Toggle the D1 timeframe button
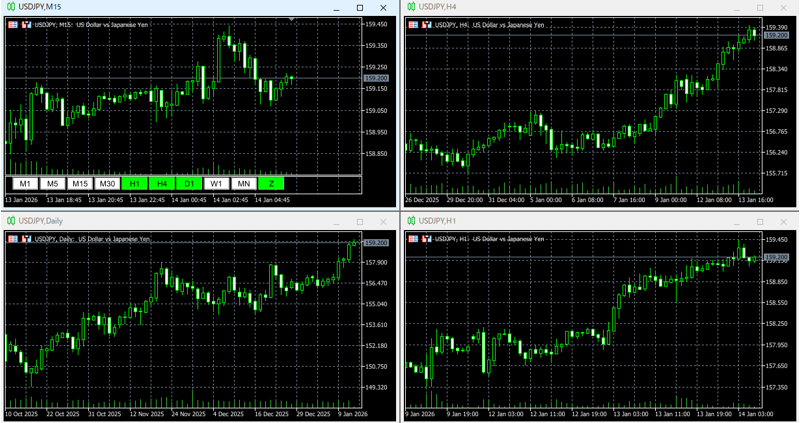This screenshot has width=800, height=423. pyautogui.click(x=188, y=184)
